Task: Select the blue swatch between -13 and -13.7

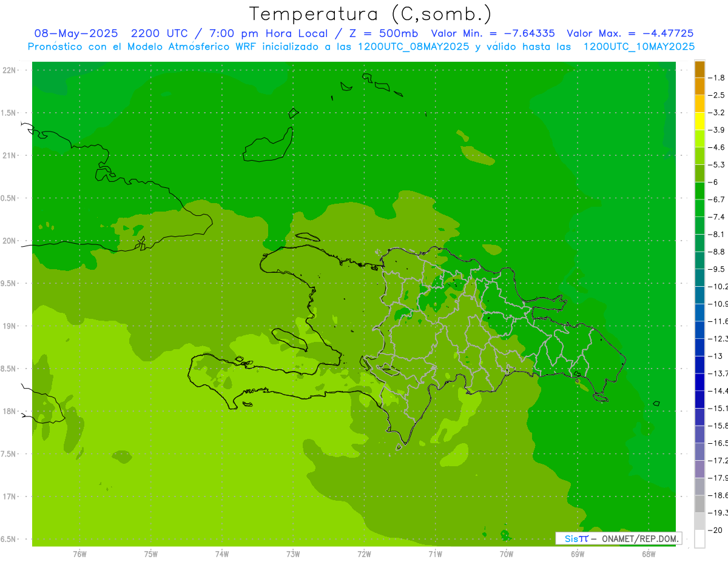Action: pos(699,365)
